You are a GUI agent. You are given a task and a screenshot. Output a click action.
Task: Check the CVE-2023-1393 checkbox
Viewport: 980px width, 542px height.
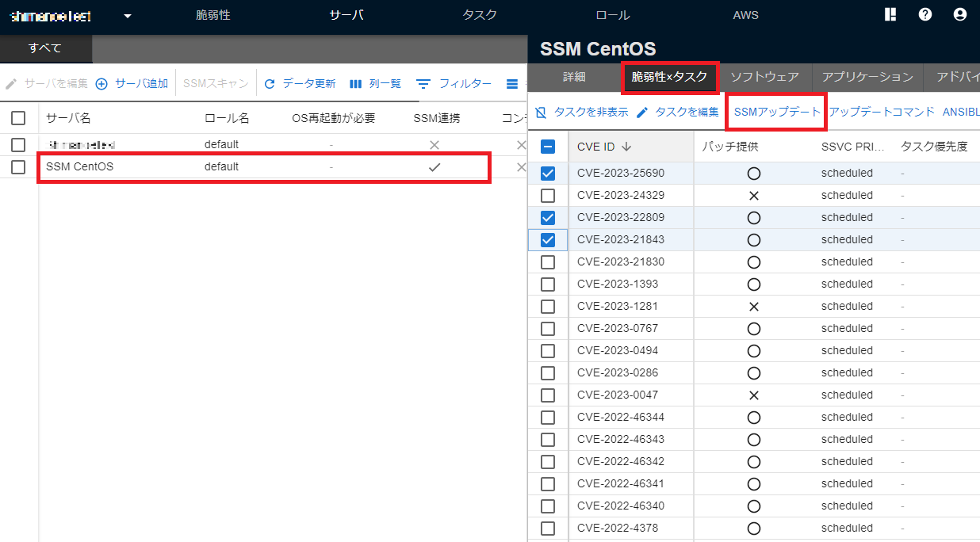[548, 284]
